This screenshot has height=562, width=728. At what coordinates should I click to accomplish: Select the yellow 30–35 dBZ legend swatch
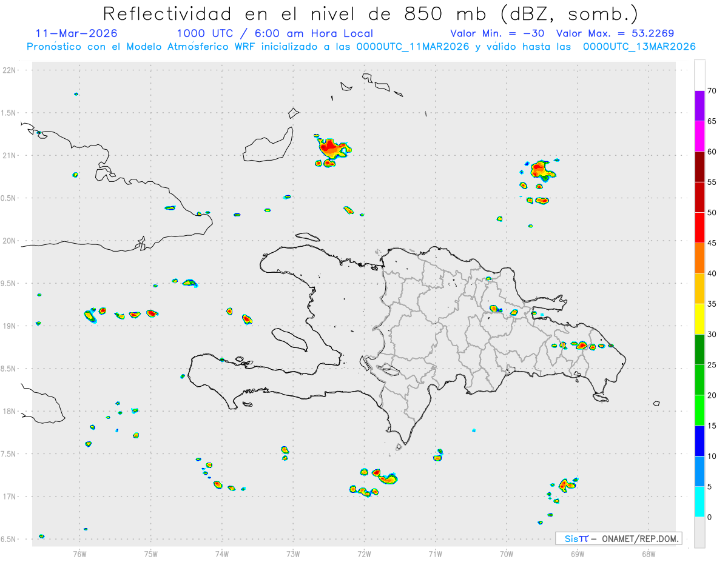(x=699, y=319)
